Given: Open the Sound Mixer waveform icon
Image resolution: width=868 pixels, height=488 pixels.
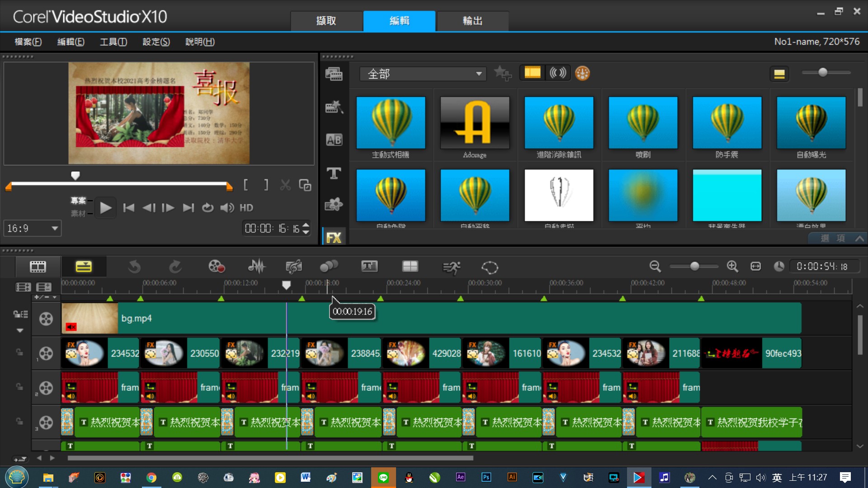Looking at the screenshot, I should click(x=257, y=267).
